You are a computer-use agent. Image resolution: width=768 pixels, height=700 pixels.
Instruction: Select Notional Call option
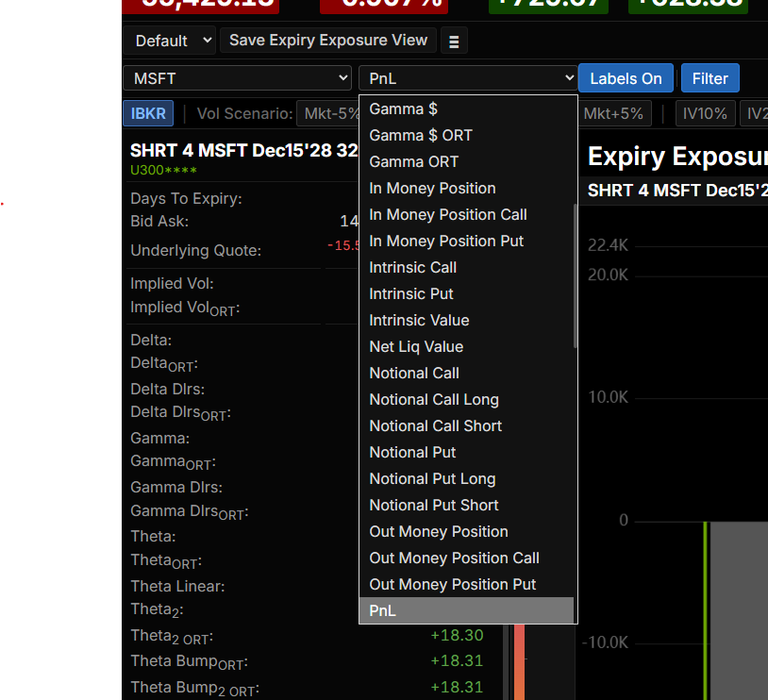pos(466,374)
